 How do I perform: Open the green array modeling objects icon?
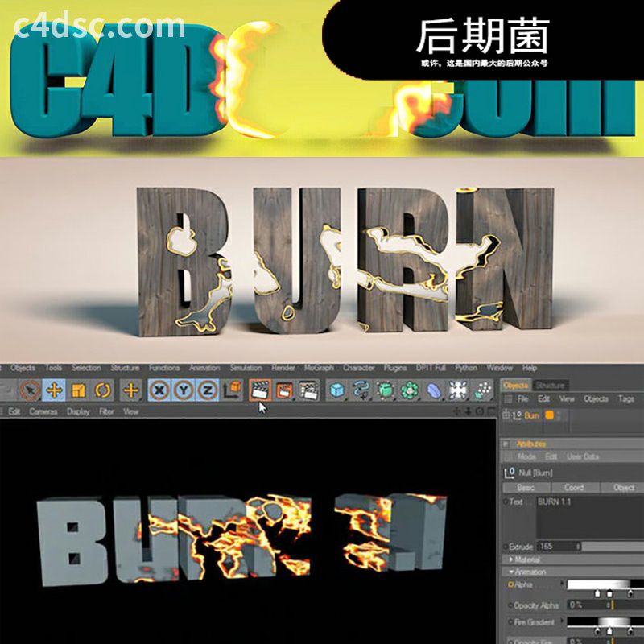[410, 390]
